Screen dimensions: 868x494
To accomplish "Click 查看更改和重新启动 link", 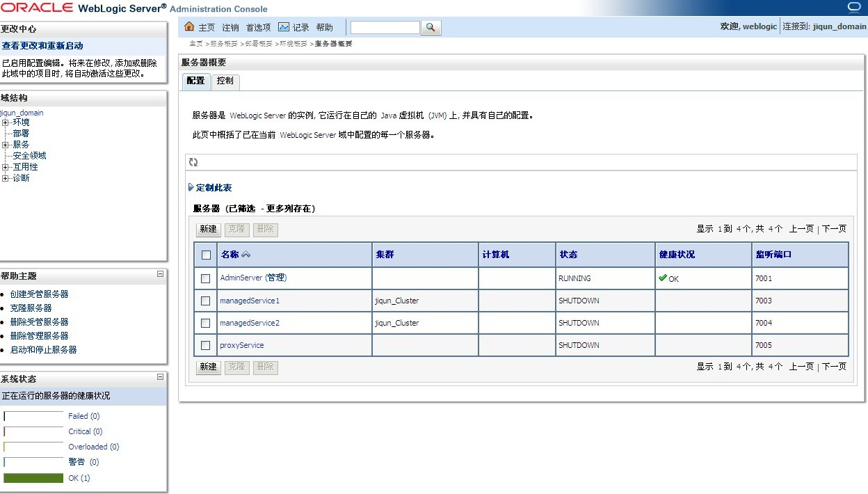I will click(42, 46).
